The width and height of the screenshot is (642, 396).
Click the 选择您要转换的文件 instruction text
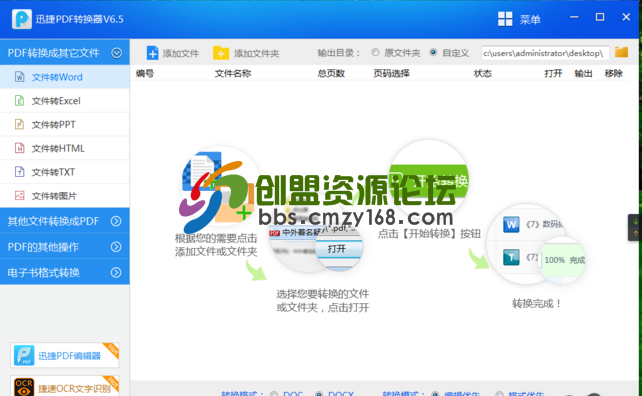[323, 294]
